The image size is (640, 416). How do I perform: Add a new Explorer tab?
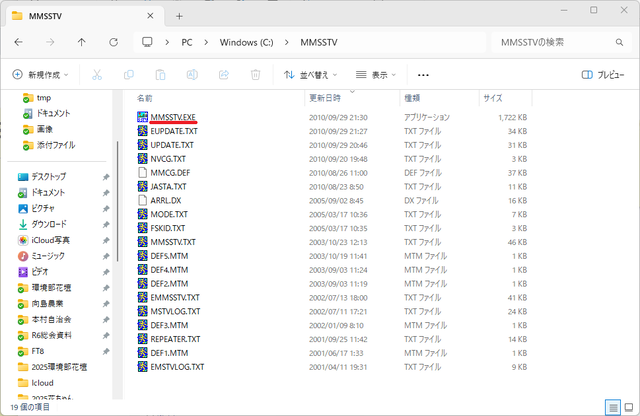coord(179,16)
